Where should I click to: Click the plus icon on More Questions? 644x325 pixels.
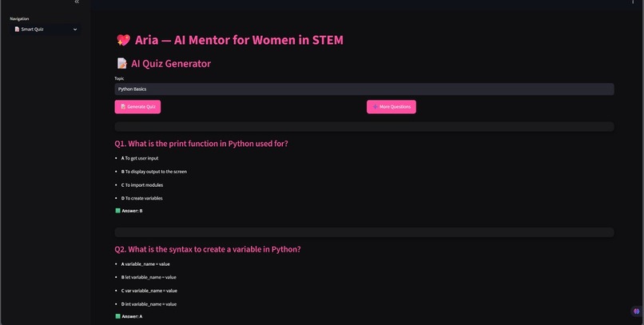(375, 107)
